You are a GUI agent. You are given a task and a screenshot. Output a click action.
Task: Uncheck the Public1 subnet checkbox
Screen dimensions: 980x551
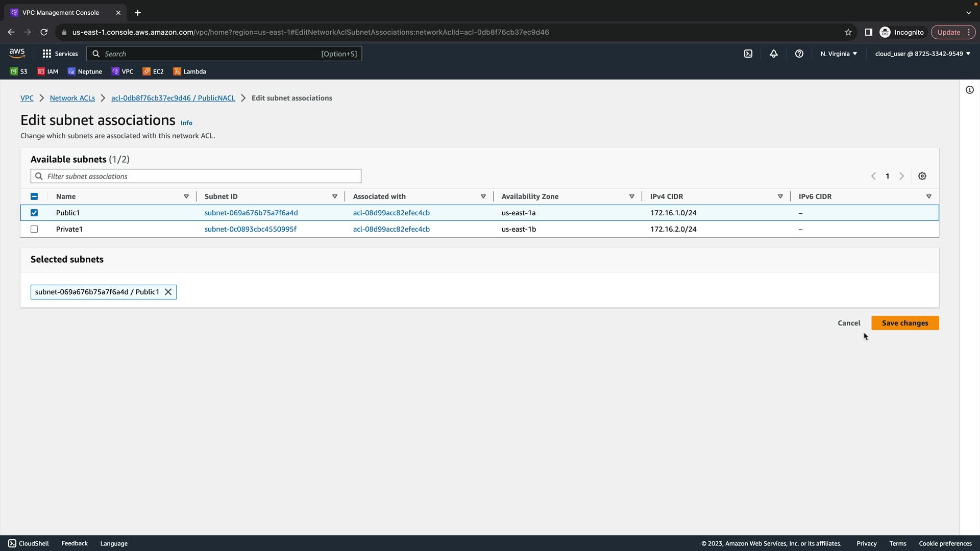pos(34,213)
